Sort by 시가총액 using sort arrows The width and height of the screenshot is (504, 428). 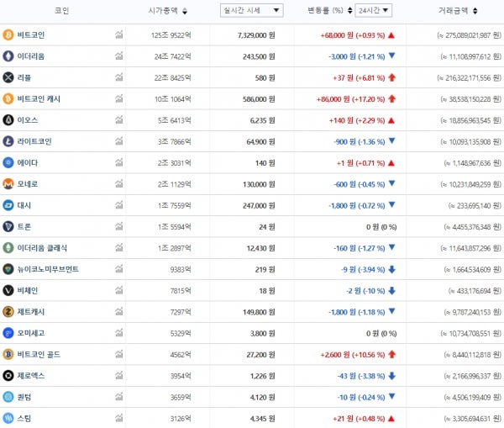click(x=185, y=11)
